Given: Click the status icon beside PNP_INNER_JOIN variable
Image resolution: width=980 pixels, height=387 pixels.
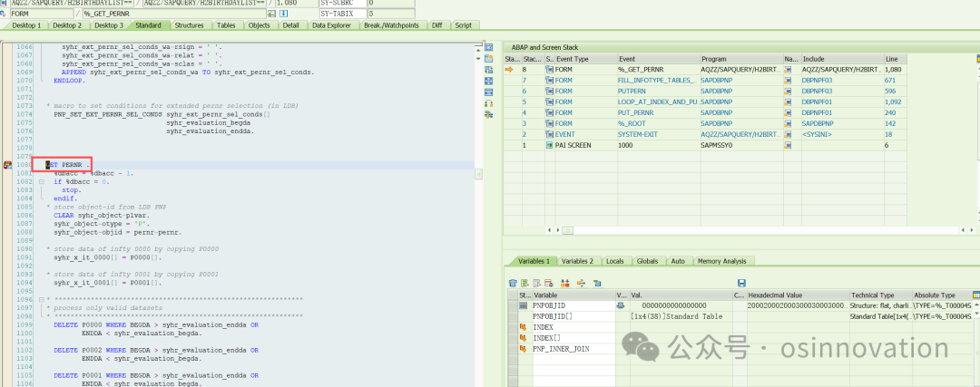Looking at the screenshot, I should 524,349.
